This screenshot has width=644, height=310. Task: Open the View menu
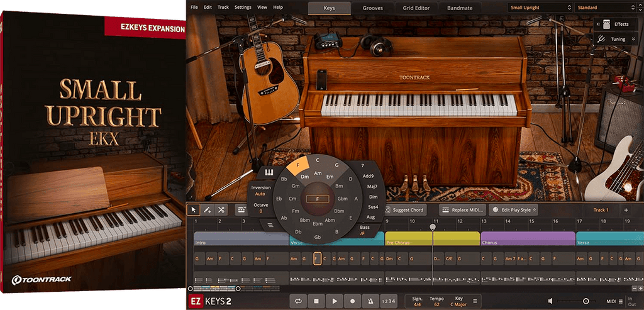coord(262,8)
